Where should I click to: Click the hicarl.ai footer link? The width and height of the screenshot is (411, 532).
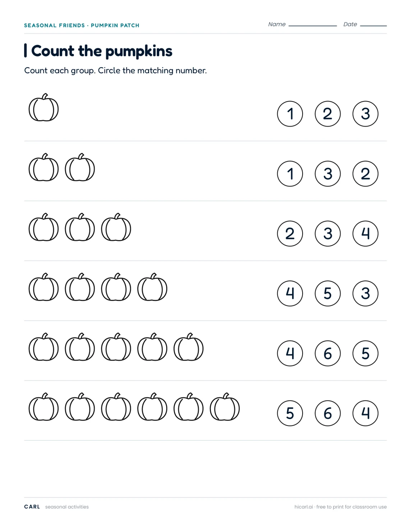tap(304, 507)
